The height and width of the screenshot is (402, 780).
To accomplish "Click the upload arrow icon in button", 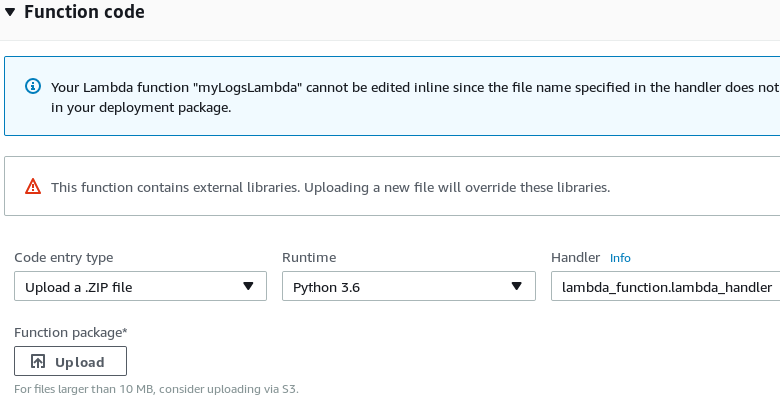I will pyautogui.click(x=38, y=362).
